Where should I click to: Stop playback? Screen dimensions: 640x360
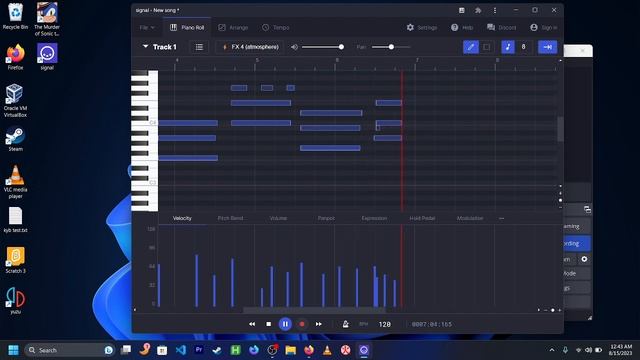(269, 324)
